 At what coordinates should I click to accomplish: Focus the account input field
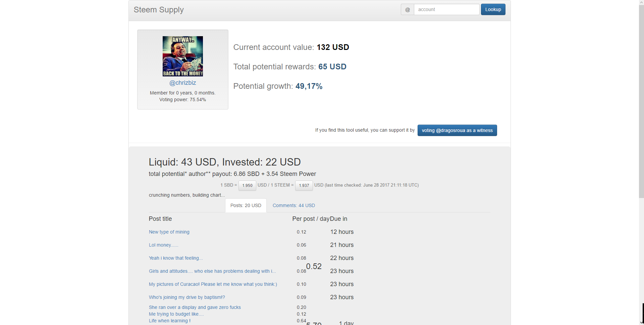446,9
